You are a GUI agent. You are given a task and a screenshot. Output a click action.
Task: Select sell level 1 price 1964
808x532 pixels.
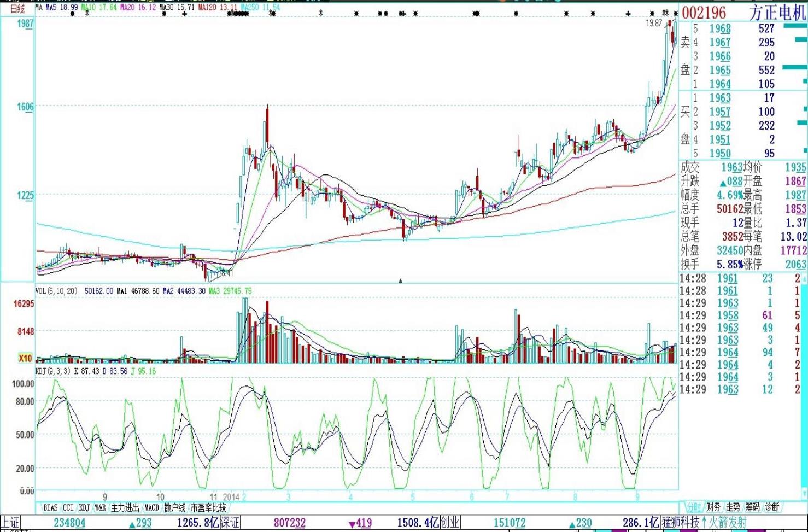click(x=720, y=84)
